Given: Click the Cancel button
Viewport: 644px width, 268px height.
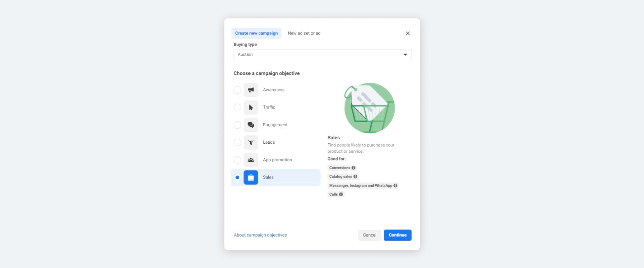Looking at the screenshot, I should 369,235.
